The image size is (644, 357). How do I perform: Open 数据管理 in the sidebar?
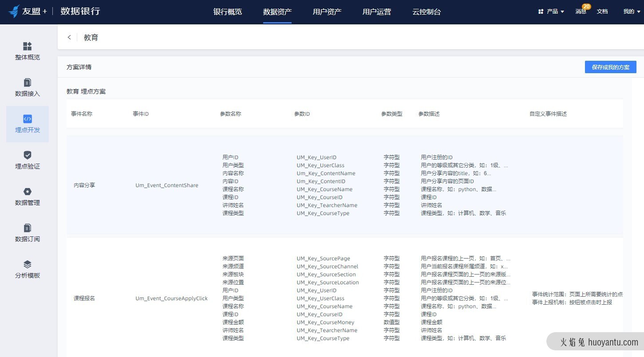point(28,197)
